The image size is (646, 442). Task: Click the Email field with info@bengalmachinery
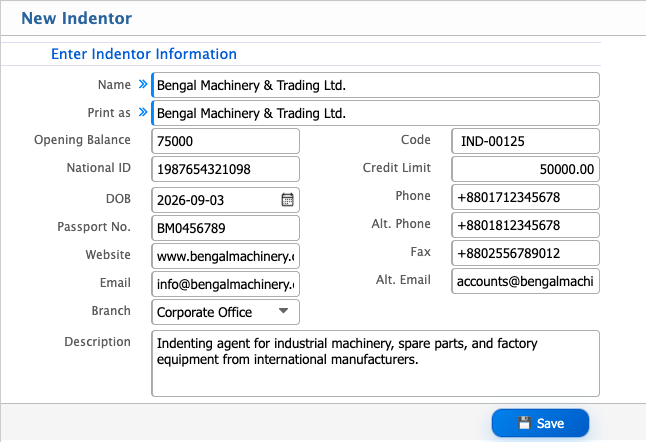tap(225, 284)
